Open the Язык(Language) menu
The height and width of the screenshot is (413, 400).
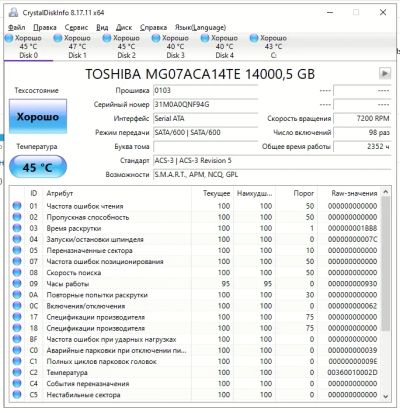coord(200,27)
